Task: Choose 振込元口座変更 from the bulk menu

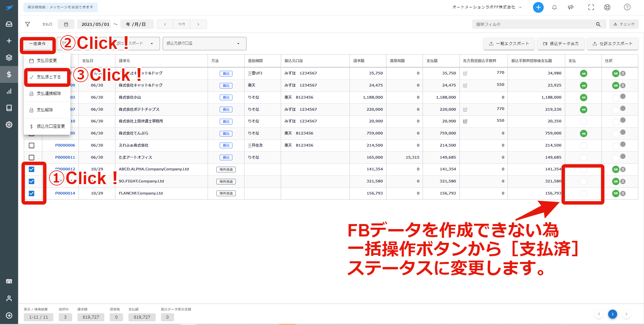Action: tap(47, 126)
